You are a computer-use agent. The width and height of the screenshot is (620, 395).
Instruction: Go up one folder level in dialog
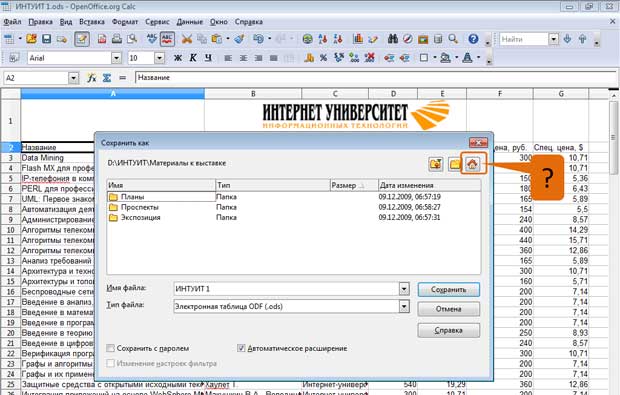click(x=436, y=164)
